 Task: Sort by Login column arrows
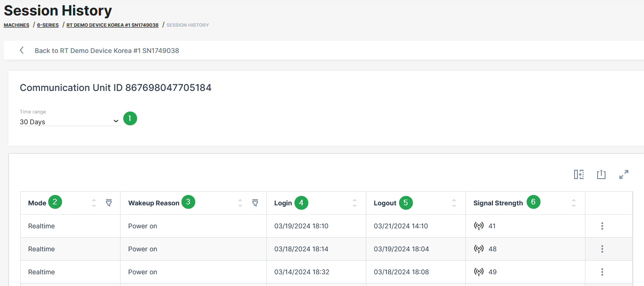[x=355, y=203]
